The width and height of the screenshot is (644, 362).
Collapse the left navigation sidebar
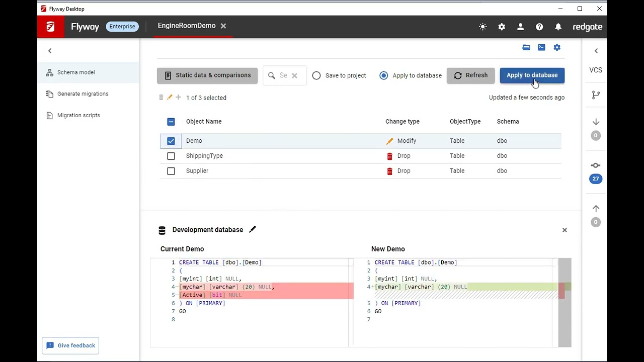[50, 51]
